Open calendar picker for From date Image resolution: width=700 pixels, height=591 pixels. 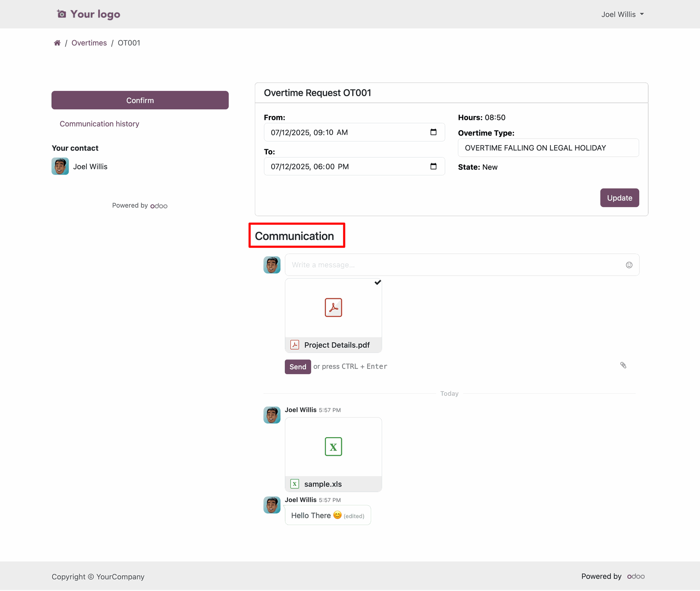tap(433, 132)
